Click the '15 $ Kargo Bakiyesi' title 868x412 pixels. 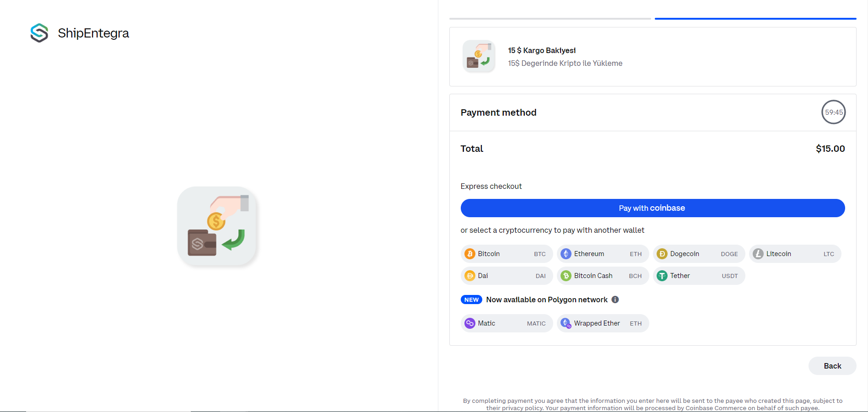pos(542,50)
